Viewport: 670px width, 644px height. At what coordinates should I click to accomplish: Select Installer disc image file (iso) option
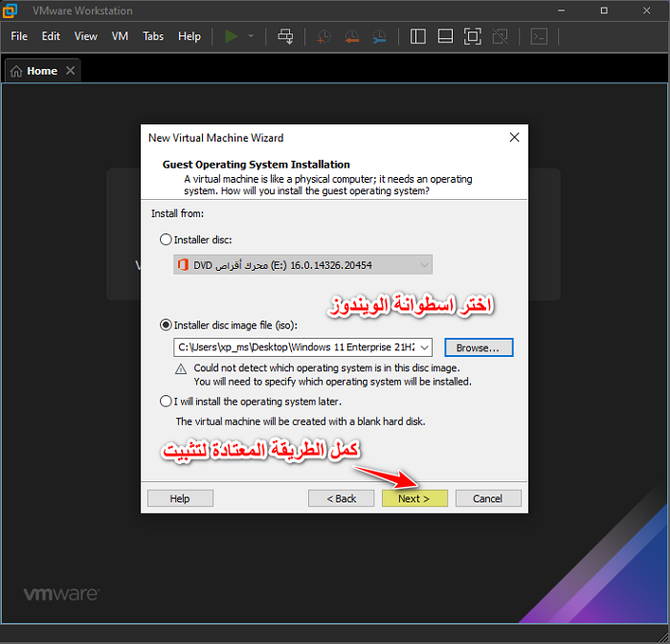166,325
